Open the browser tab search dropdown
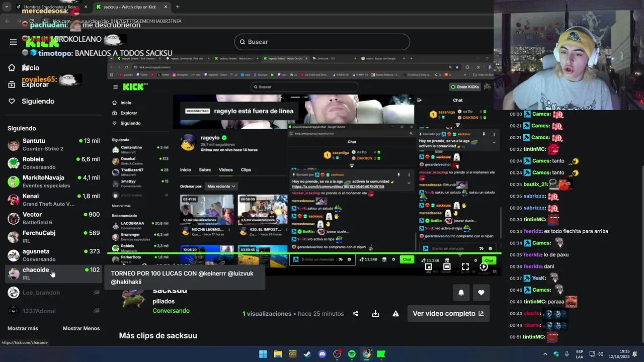 click(x=6, y=7)
